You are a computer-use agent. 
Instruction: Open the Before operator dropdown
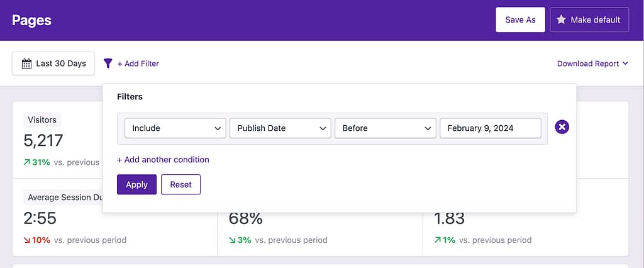[386, 128]
